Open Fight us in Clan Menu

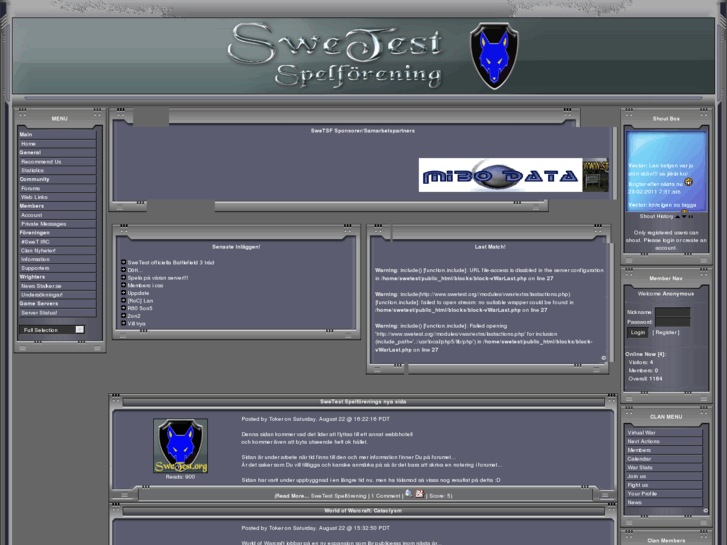pyautogui.click(x=638, y=485)
